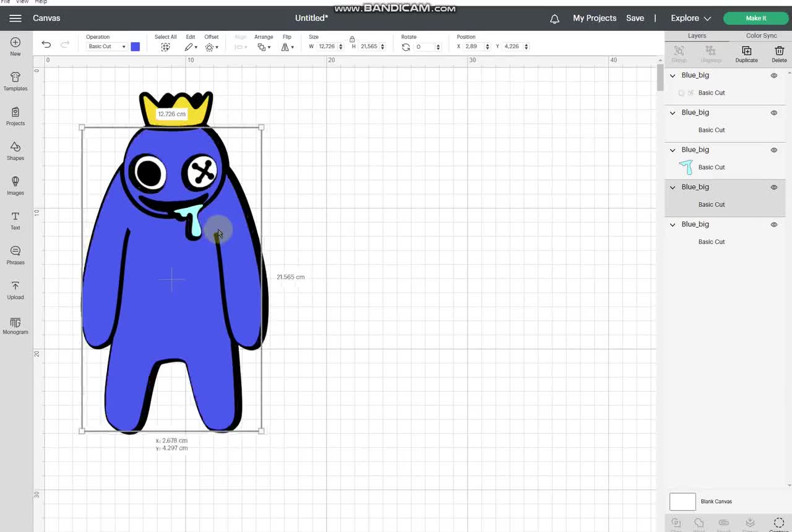792x532 pixels.
Task: Click the Height stepper arrows
Action: click(382, 47)
